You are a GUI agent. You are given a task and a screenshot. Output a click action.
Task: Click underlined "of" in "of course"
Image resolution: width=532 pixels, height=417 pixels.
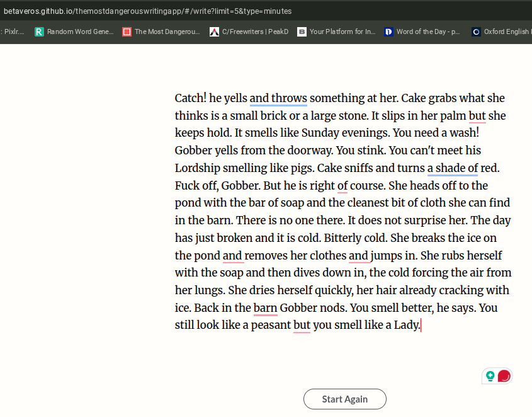coord(342,186)
